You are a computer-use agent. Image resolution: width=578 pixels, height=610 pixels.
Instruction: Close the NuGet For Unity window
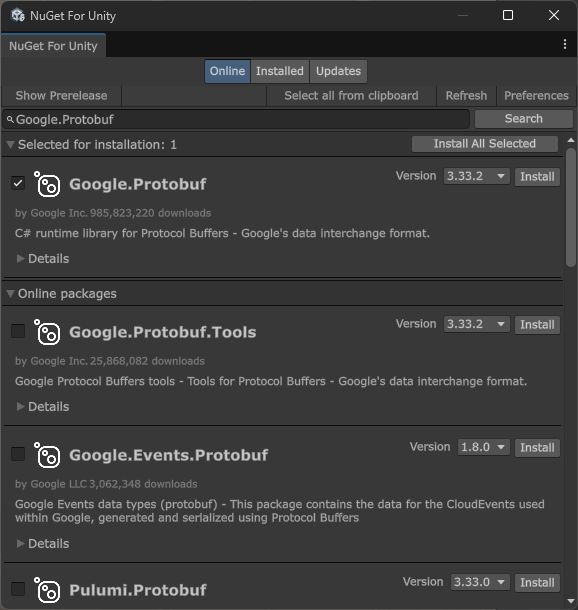[554, 16]
